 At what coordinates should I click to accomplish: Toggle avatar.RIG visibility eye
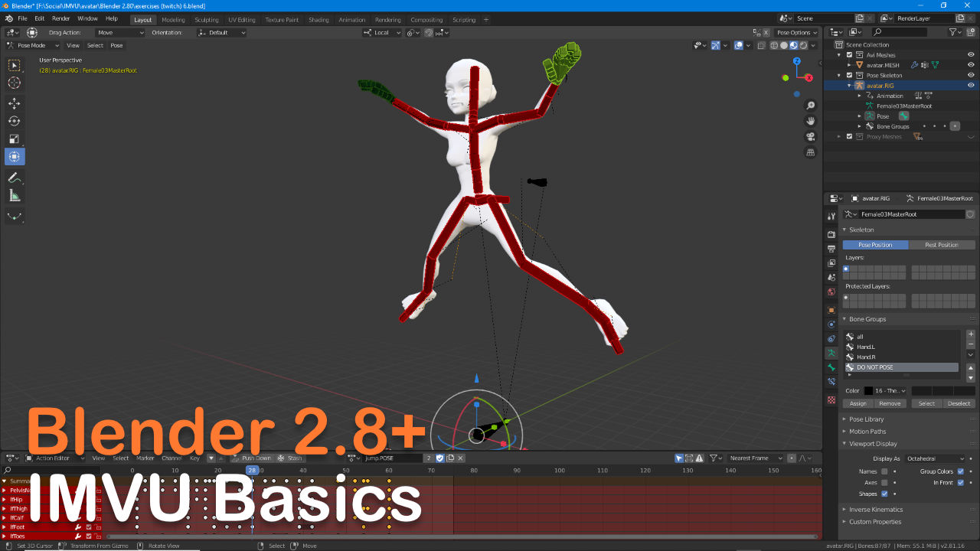point(971,86)
